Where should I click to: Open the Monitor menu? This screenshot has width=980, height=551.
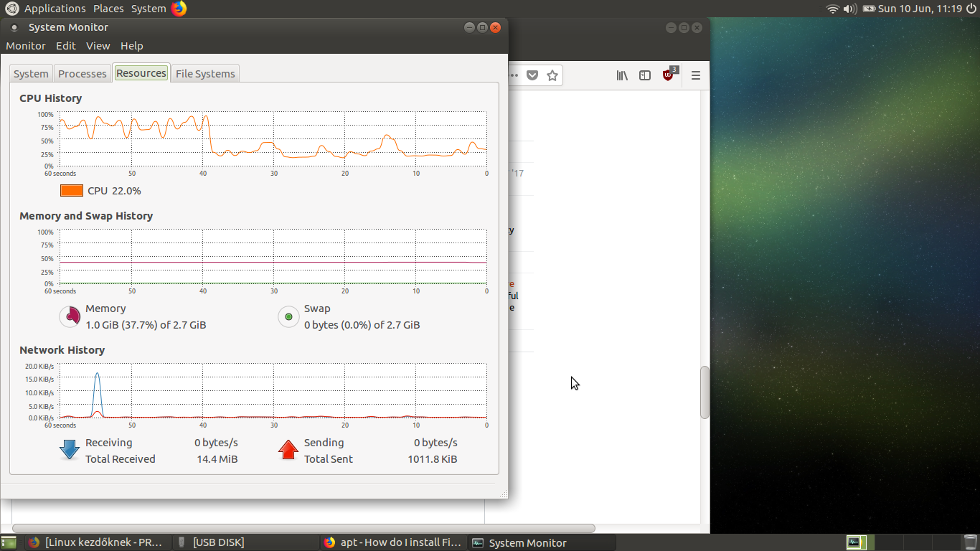(x=26, y=45)
